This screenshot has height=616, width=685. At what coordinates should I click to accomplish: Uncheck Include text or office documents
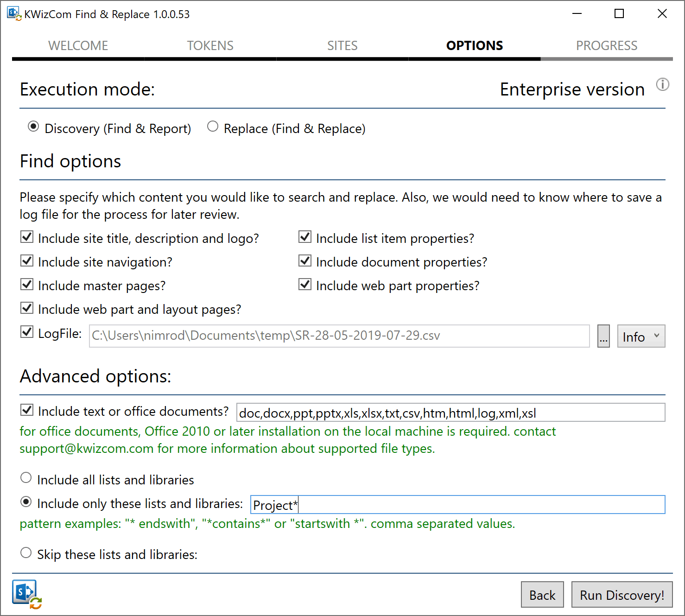tap(26, 409)
